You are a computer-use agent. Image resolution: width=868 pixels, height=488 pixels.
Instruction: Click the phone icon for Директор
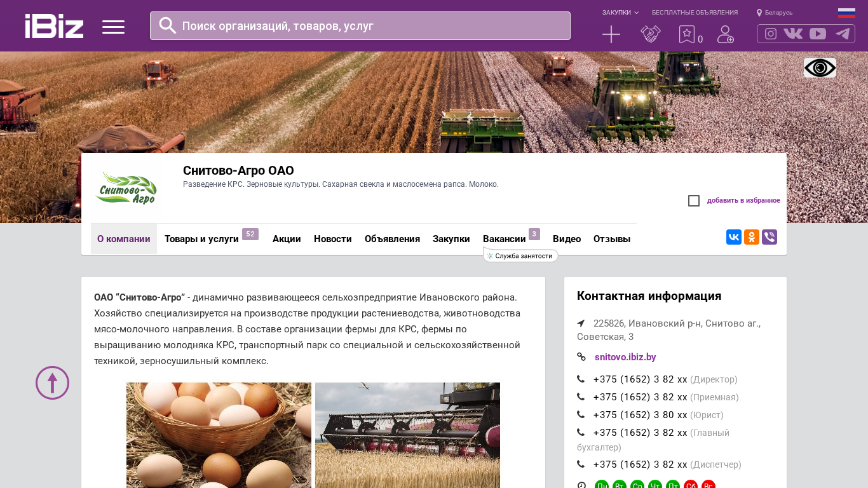[581, 379]
